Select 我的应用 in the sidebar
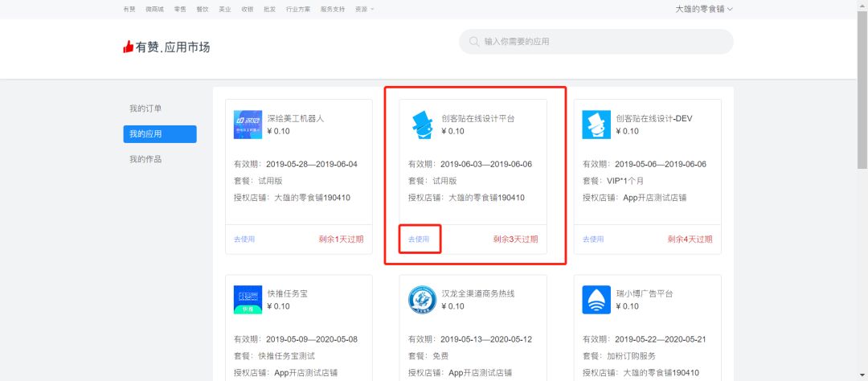The image size is (868, 381). [x=160, y=134]
